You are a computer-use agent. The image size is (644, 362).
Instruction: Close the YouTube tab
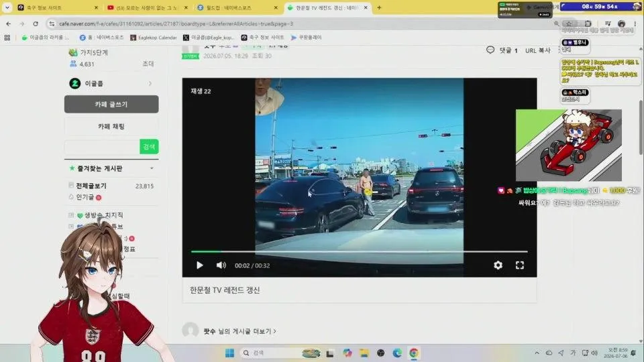point(186,8)
